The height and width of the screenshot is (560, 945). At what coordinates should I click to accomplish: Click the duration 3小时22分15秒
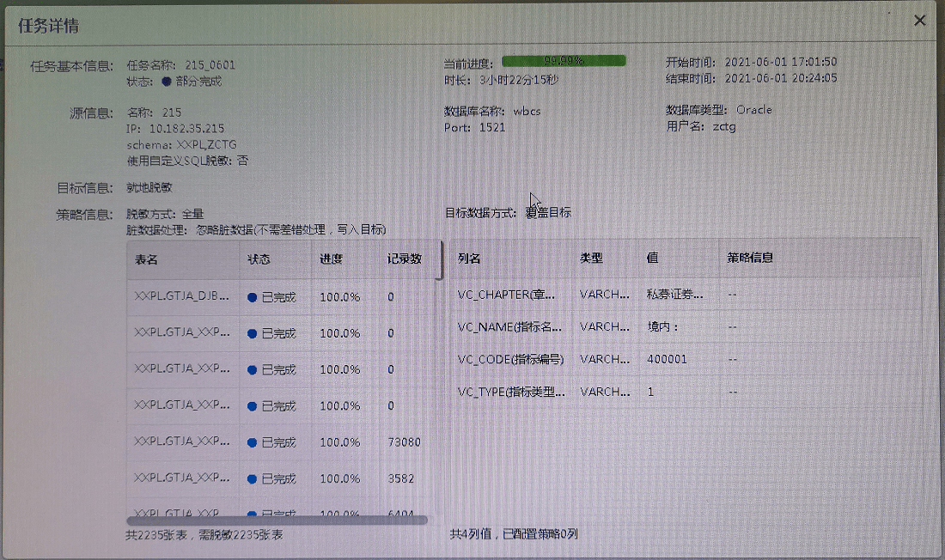click(518, 80)
